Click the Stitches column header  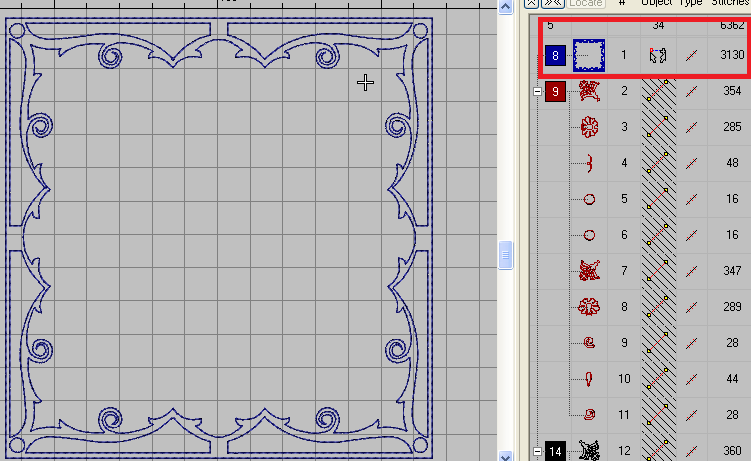pos(729,3)
